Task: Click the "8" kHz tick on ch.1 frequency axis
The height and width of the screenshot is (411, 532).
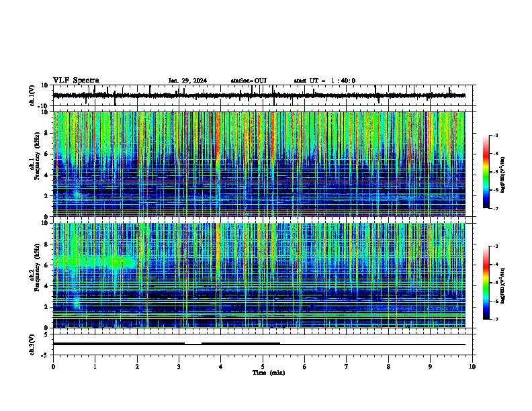Action: click(47, 133)
